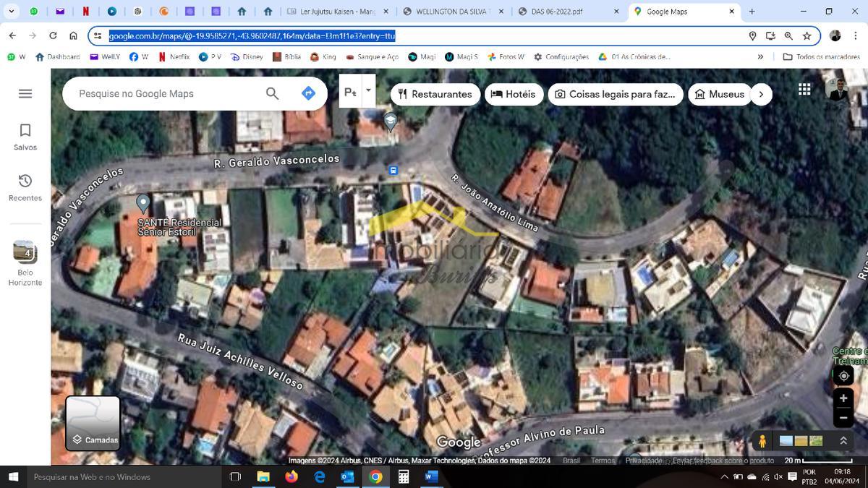Click the search magnifier in the Maps search bar
Viewport: 868px width, 488px height.
[271, 93]
